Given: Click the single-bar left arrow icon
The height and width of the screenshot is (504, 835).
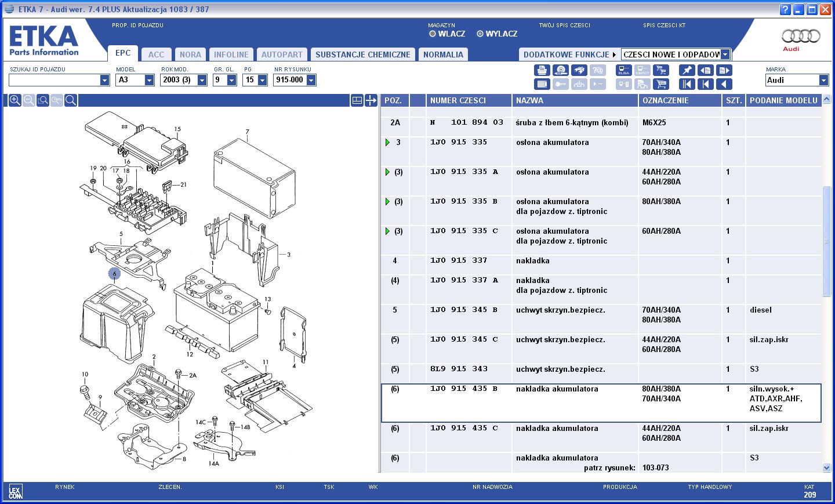Looking at the screenshot, I should 706,84.
